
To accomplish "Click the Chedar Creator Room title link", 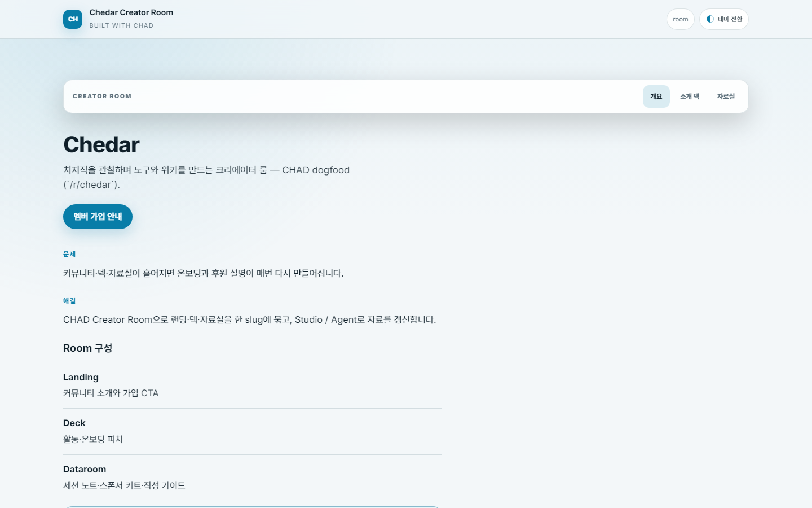I will point(131,12).
